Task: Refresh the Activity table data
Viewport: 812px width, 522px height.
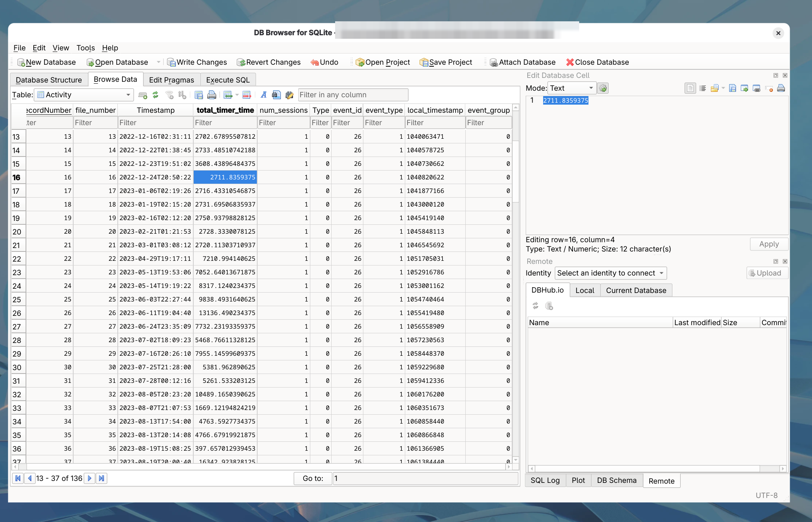Action: point(155,95)
